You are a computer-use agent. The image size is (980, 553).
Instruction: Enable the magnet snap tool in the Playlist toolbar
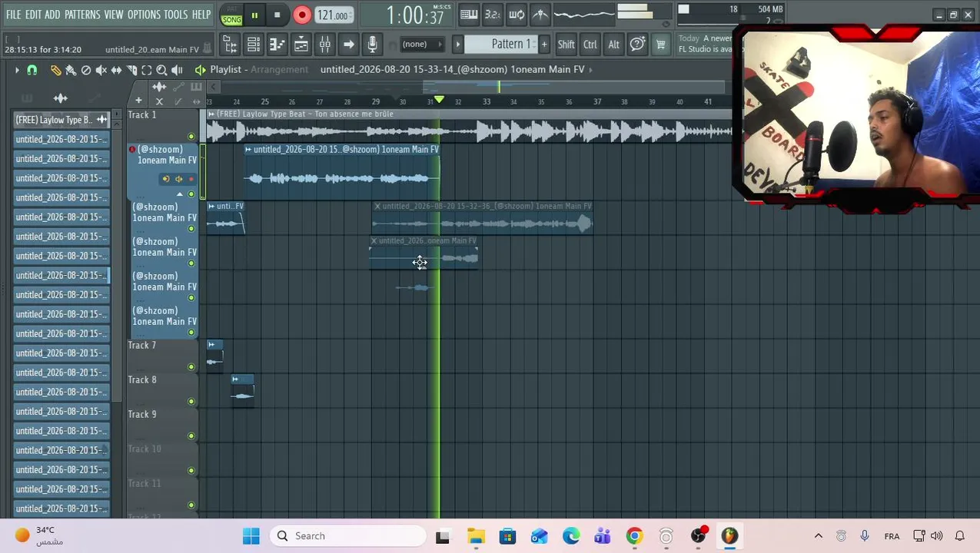32,70
